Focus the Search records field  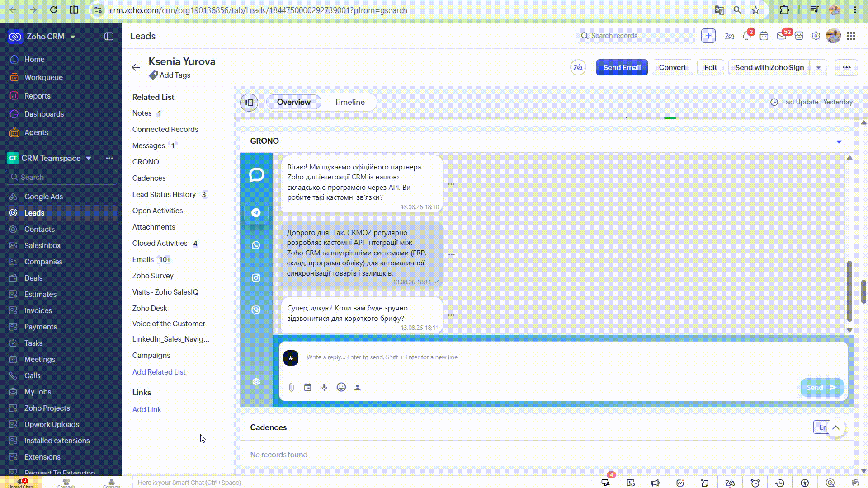pos(635,36)
